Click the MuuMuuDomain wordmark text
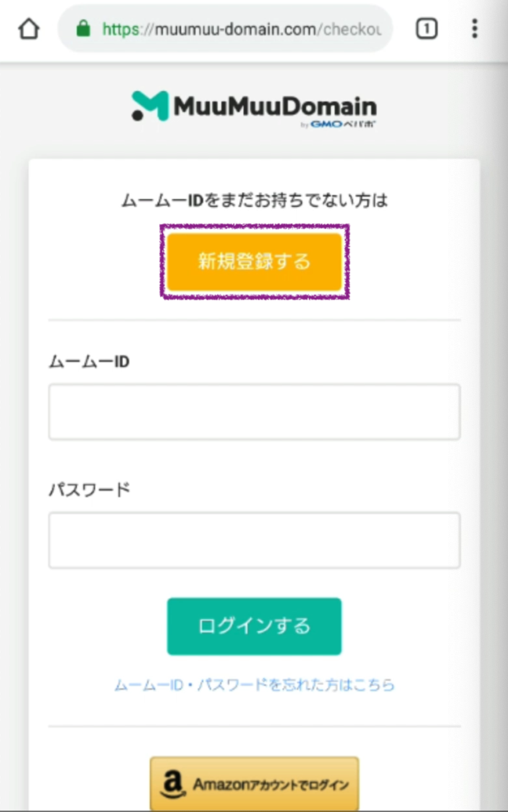The height and width of the screenshot is (812, 508). coord(275,105)
